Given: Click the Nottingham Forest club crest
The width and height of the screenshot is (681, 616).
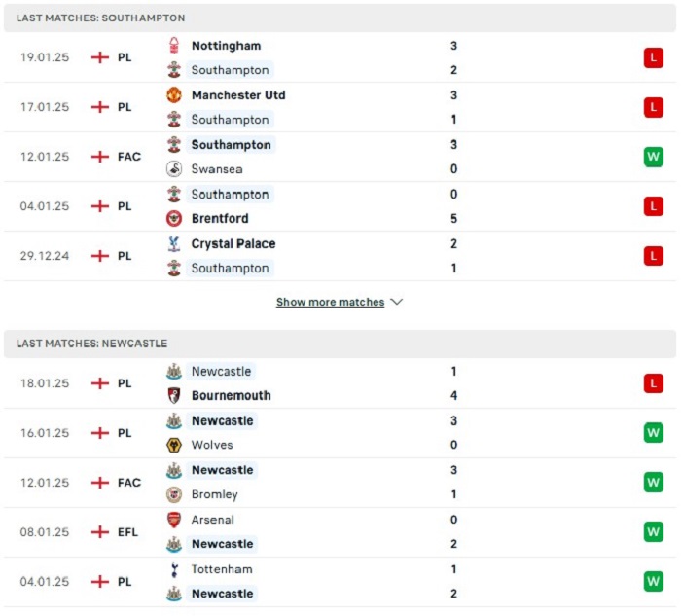Looking at the screenshot, I should (x=174, y=46).
